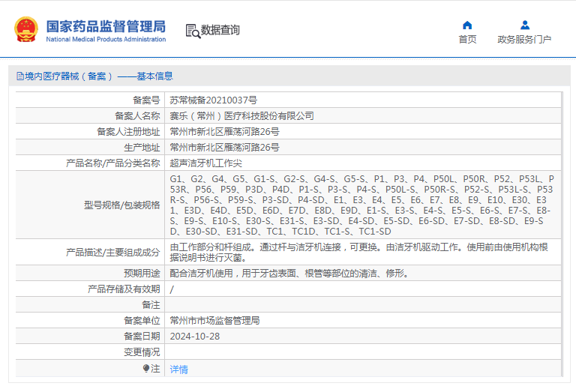This screenshot has height=392, width=576.
Task: Click the 生产地址 row label
Action: [142, 148]
